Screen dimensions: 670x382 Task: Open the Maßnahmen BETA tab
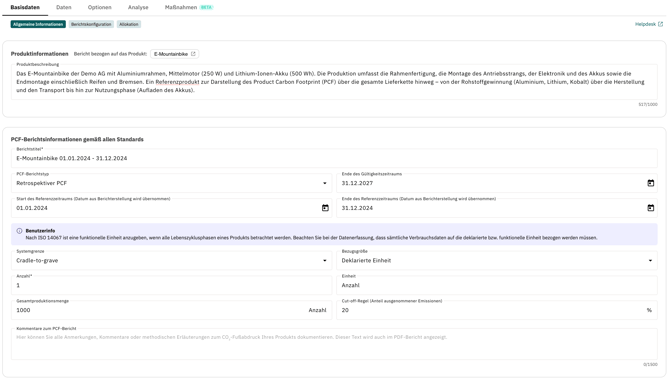pos(188,7)
